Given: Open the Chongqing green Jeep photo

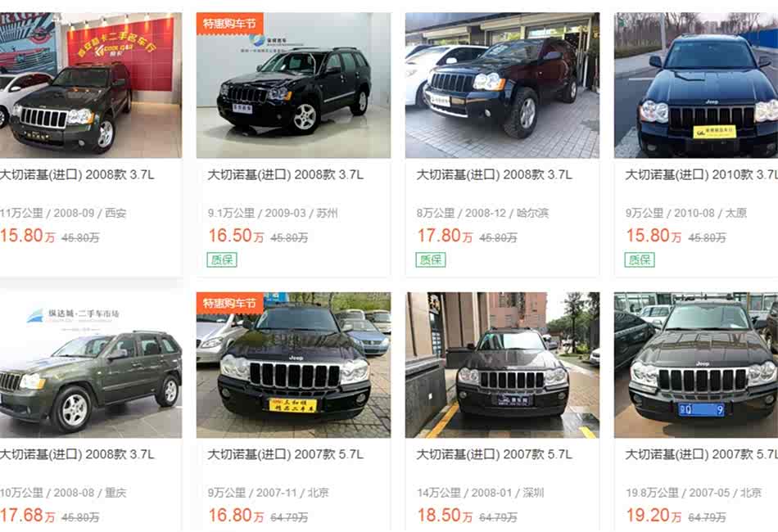Looking at the screenshot, I should coord(91,365).
